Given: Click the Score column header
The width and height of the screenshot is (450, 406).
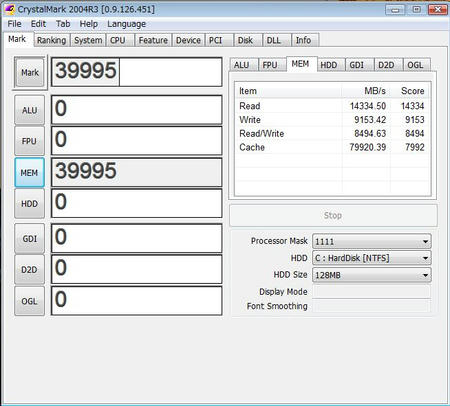Looking at the screenshot, I should (410, 91).
